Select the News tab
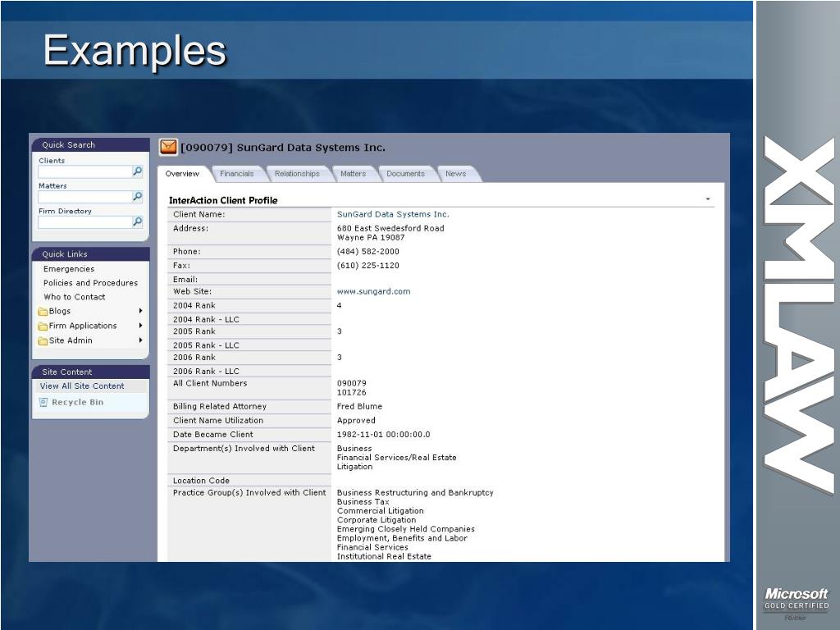Screen dimensions: 840x630 pos(455,174)
